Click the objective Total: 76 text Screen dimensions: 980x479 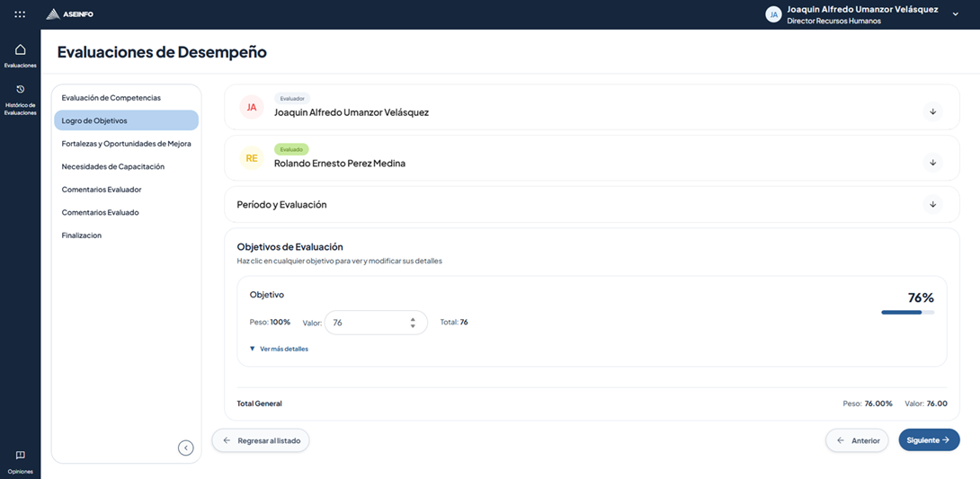pyautogui.click(x=454, y=323)
